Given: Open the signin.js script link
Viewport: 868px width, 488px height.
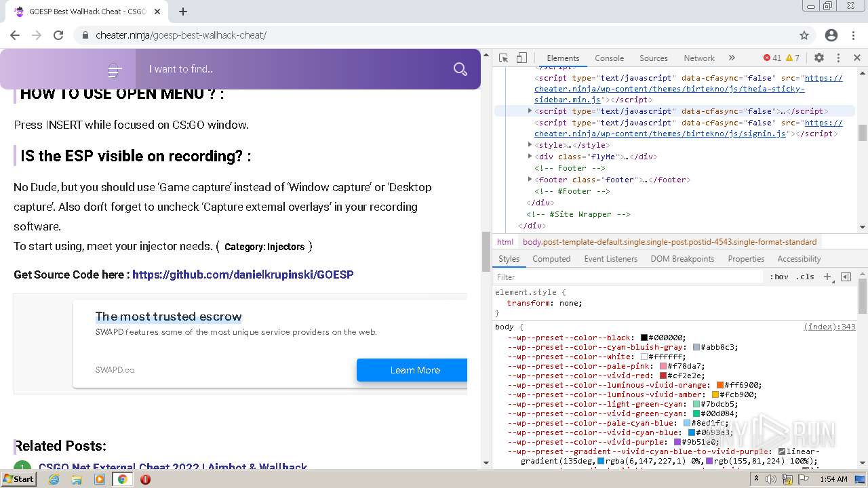Looking at the screenshot, I should (x=688, y=128).
